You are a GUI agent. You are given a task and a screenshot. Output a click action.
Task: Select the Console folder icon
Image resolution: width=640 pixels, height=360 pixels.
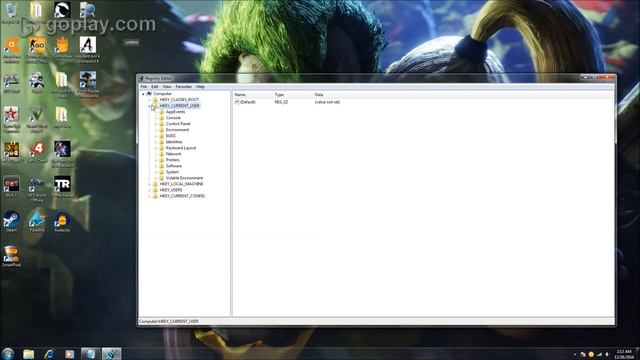(162, 118)
